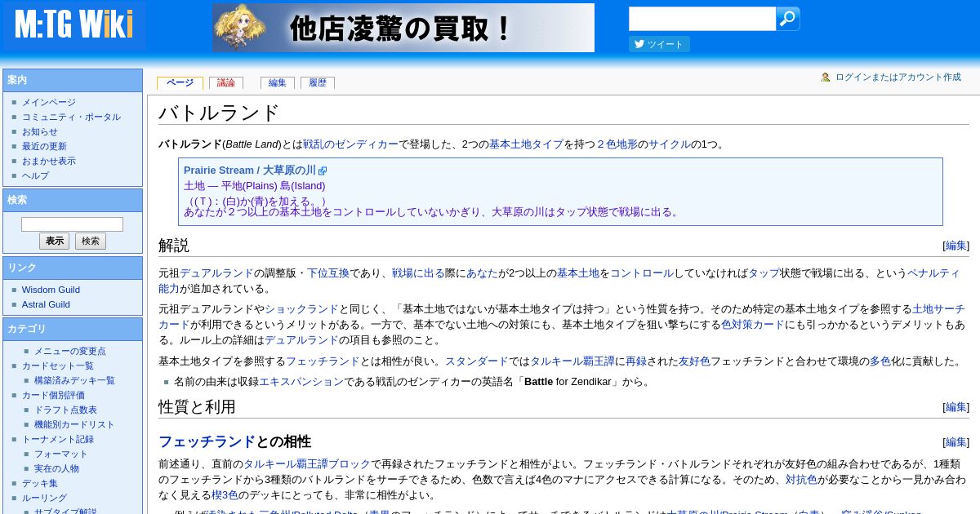Click ログインまたはアカウント作成 link

(x=898, y=77)
